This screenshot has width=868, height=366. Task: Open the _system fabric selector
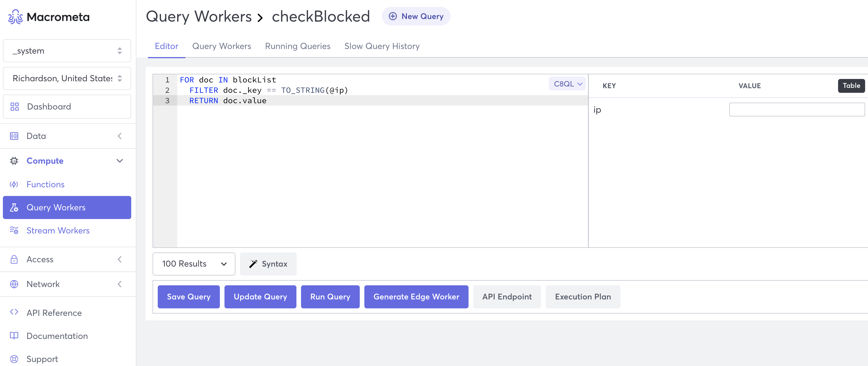[x=67, y=51]
